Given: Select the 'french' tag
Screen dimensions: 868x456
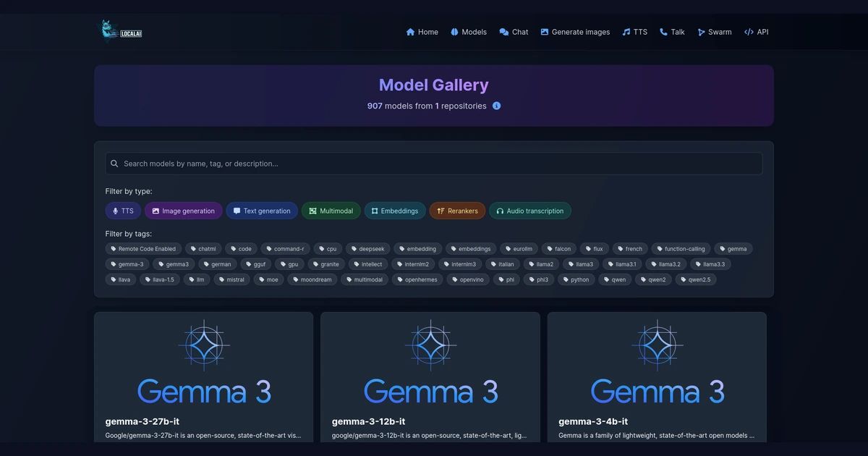Looking at the screenshot, I should click(630, 248).
